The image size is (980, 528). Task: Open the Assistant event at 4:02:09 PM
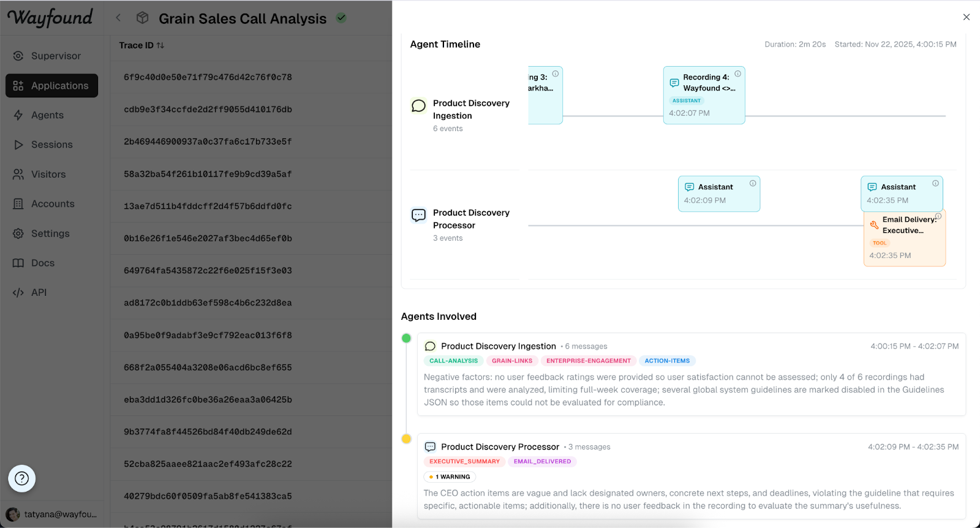coord(719,194)
